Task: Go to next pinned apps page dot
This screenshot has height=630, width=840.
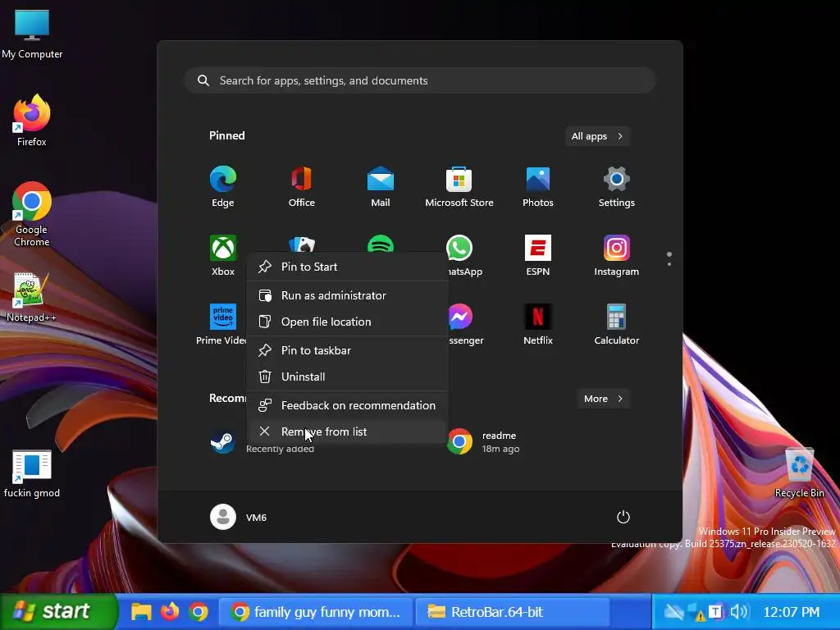Action: [x=669, y=263]
